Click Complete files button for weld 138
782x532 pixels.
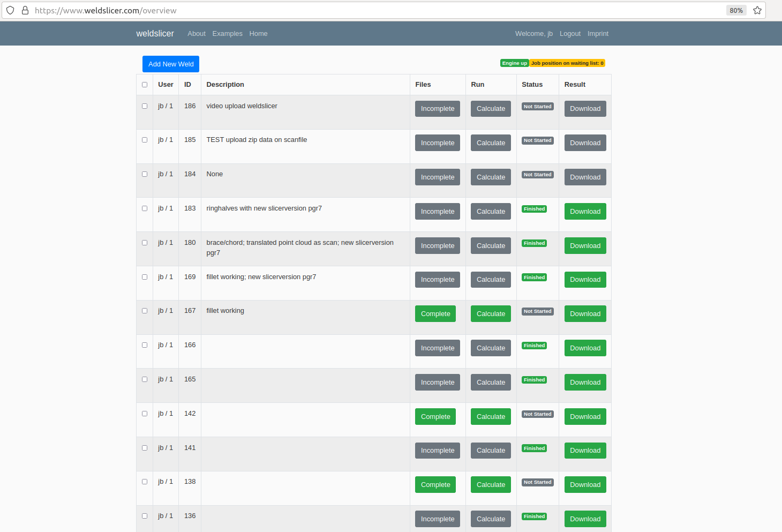click(x=435, y=485)
